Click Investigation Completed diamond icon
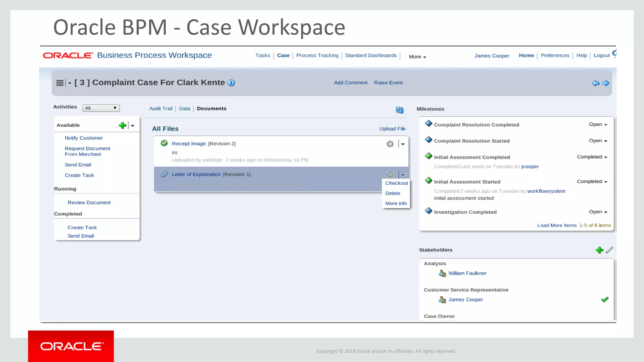 point(428,211)
